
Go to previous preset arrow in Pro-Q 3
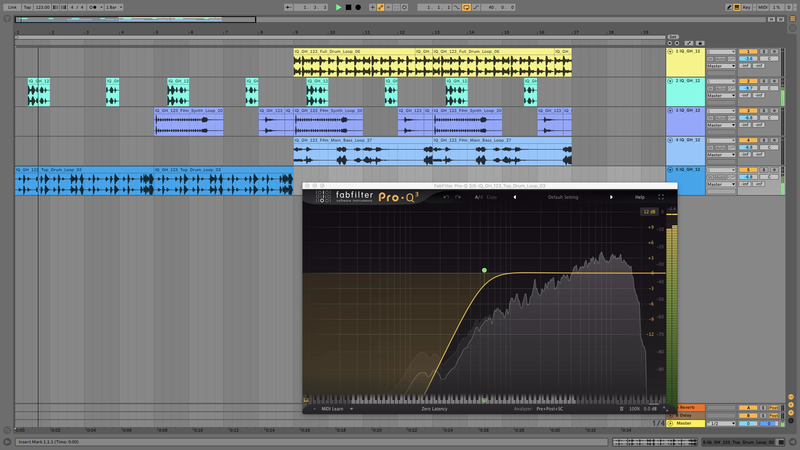click(x=514, y=197)
